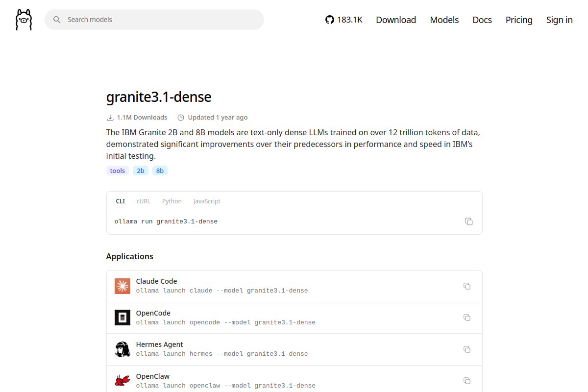
Task: Copy the Hermes Agent launch command
Action: click(467, 349)
